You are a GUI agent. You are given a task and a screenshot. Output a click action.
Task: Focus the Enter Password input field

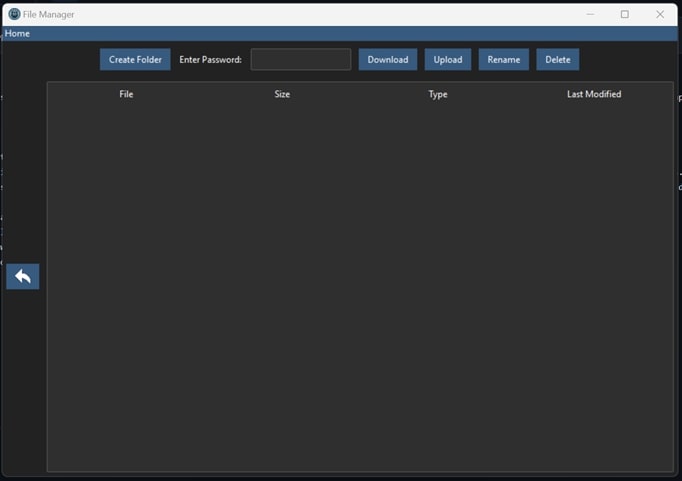pyautogui.click(x=300, y=60)
